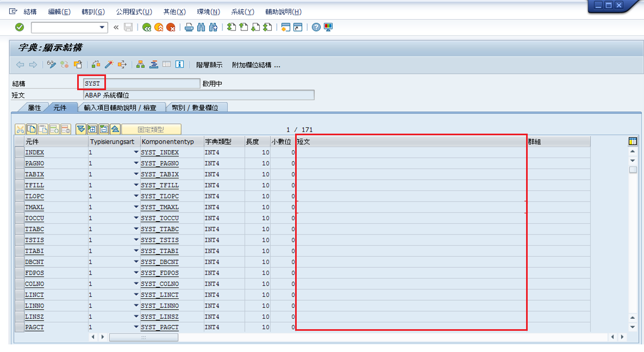Screen dimensions: 644x352
Task: Click the Display/Change glasses-pencil icon
Action: (51, 65)
